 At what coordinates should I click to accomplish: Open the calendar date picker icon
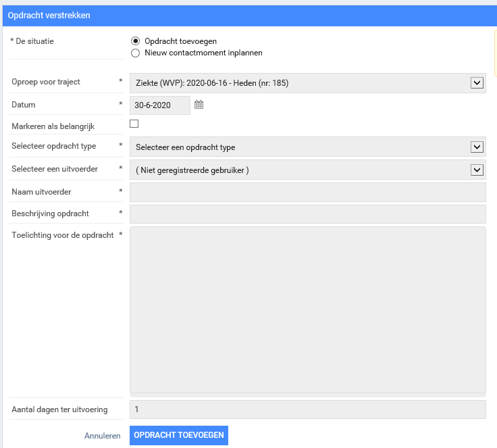point(199,105)
